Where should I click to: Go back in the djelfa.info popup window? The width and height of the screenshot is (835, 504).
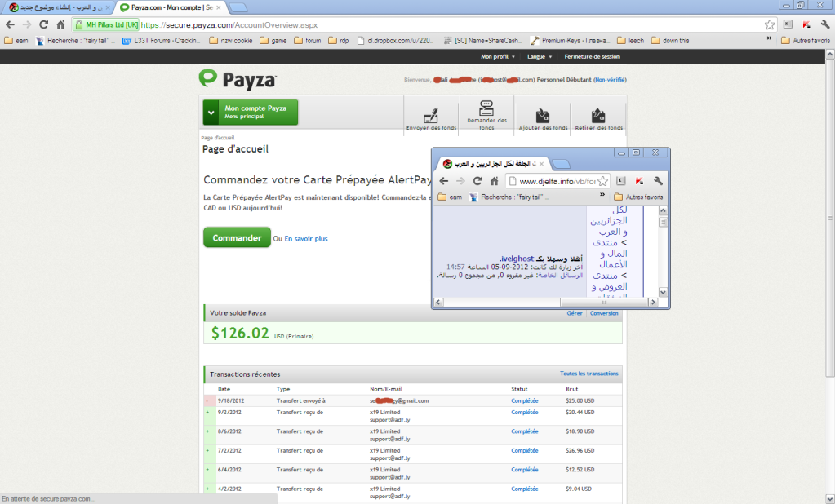[x=443, y=181]
